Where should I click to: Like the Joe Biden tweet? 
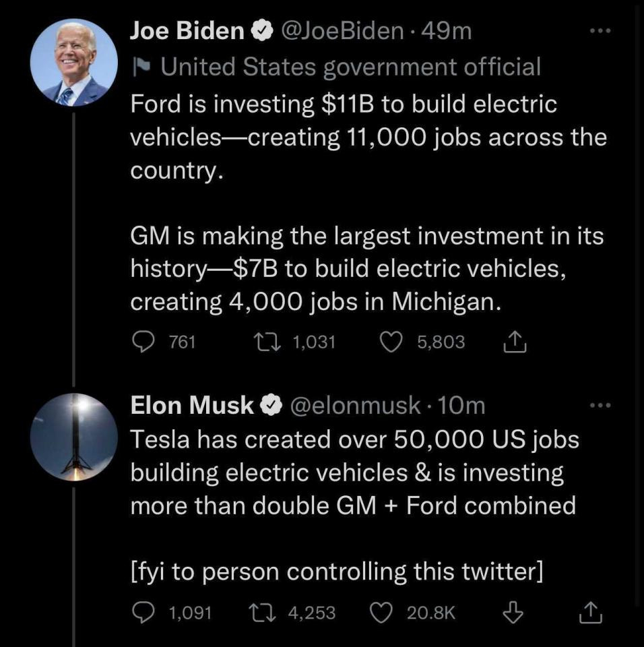coord(391,342)
